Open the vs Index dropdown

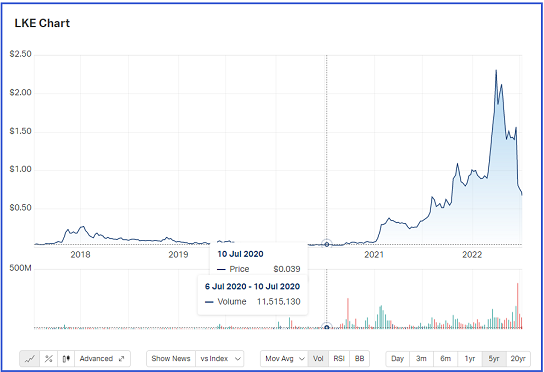click(x=220, y=358)
